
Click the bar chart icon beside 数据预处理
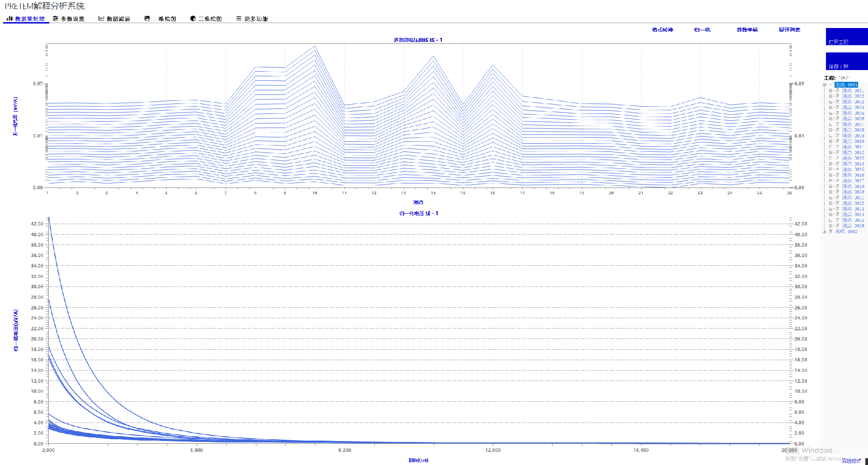9,19
